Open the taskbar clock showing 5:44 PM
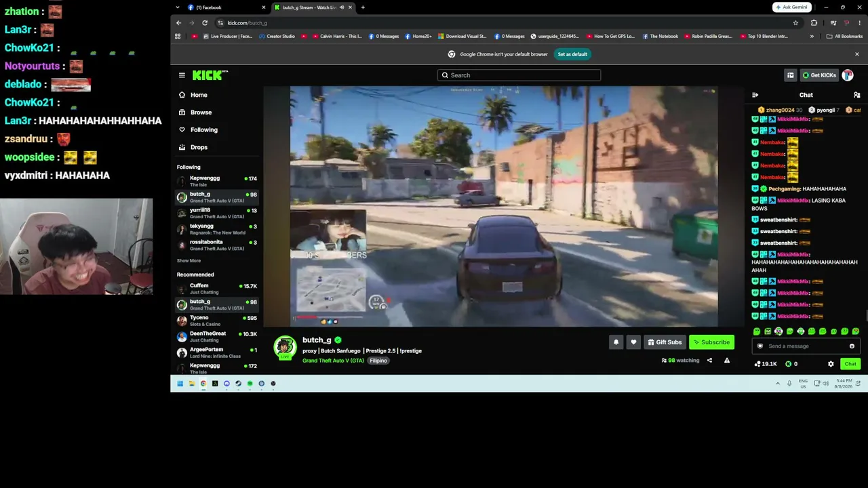Image resolution: width=868 pixels, height=488 pixels. pyautogui.click(x=844, y=384)
